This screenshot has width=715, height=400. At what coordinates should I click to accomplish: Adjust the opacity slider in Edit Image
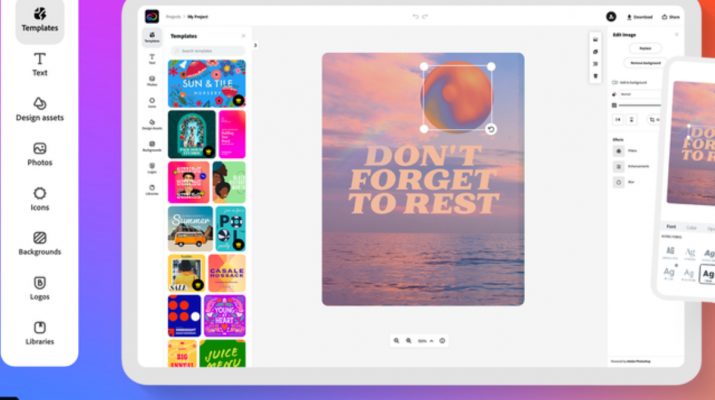coord(640,105)
